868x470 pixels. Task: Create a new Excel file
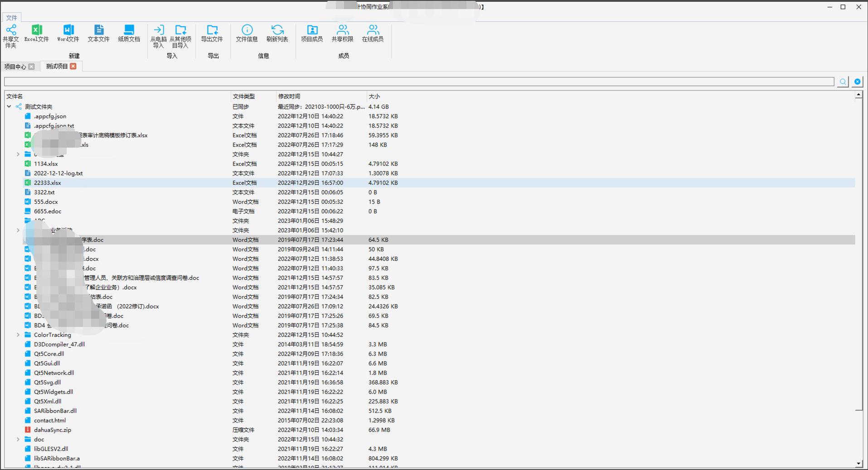pos(37,34)
